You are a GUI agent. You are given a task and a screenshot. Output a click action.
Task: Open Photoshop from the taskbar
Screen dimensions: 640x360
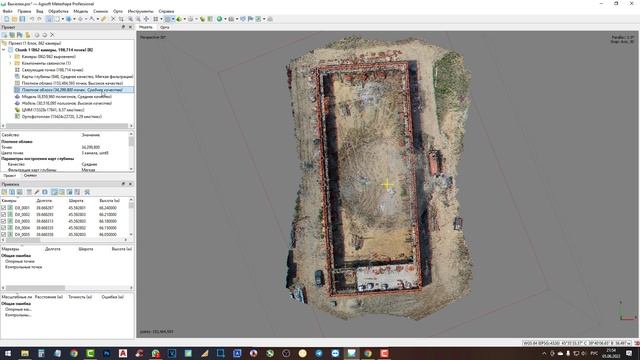tap(107, 353)
